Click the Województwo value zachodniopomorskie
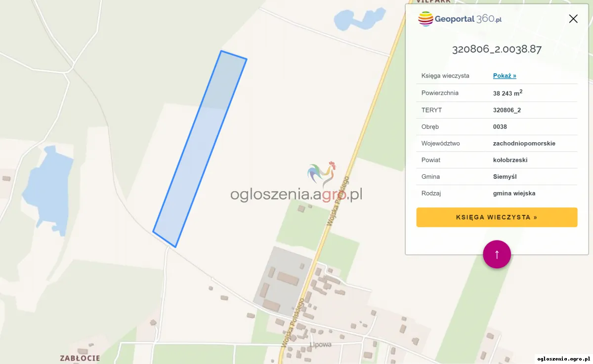The width and height of the screenshot is (593, 364). tap(524, 143)
